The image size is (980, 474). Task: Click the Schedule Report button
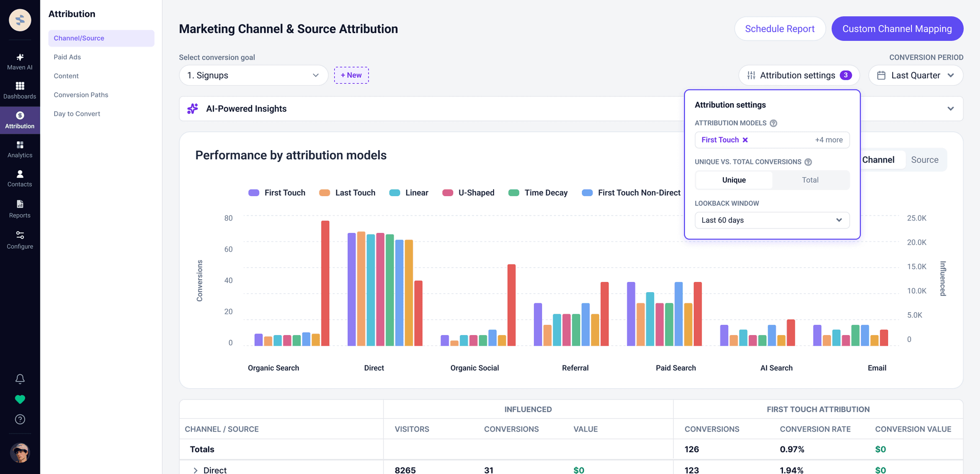click(780, 29)
